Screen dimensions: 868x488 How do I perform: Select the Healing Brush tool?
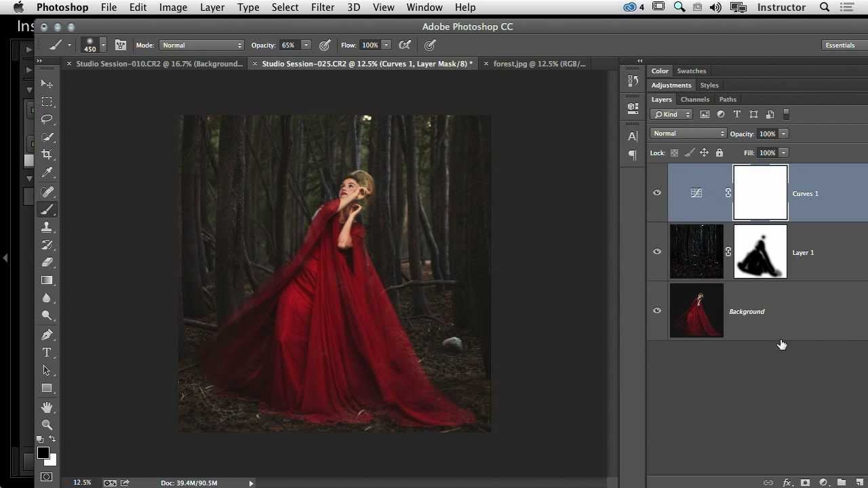[47, 192]
